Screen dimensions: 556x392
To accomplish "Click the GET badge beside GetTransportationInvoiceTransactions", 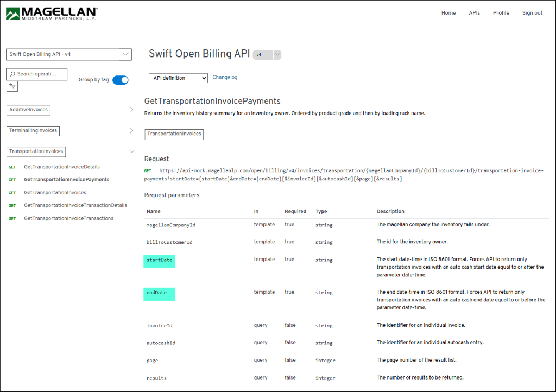I will 12,218.
